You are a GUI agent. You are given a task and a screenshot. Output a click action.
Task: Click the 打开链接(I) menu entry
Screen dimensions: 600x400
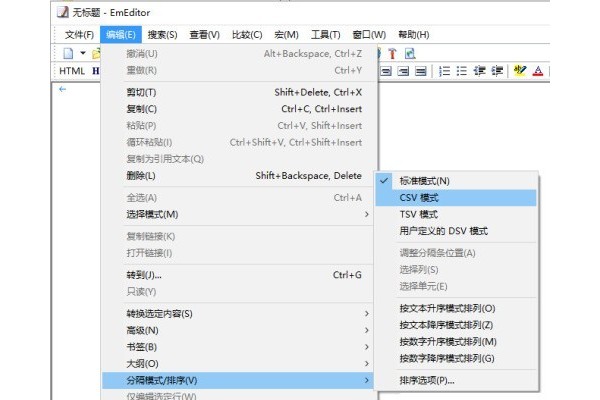click(238, 253)
